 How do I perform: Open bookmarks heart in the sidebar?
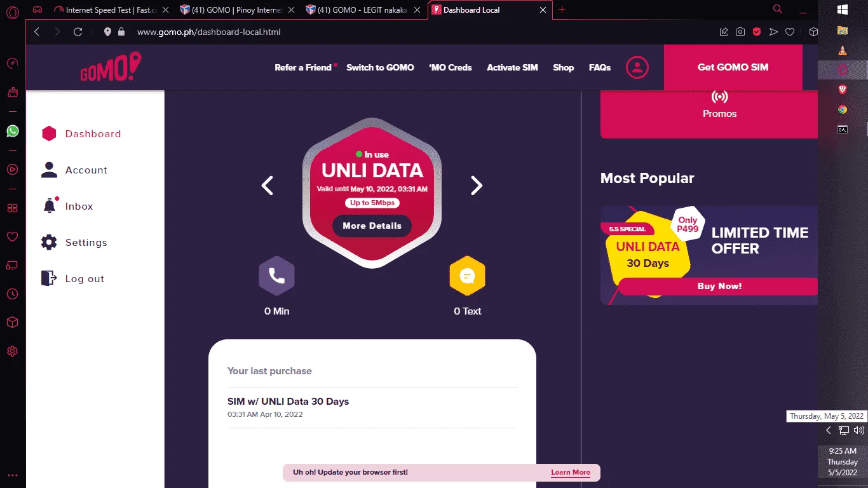click(x=12, y=236)
